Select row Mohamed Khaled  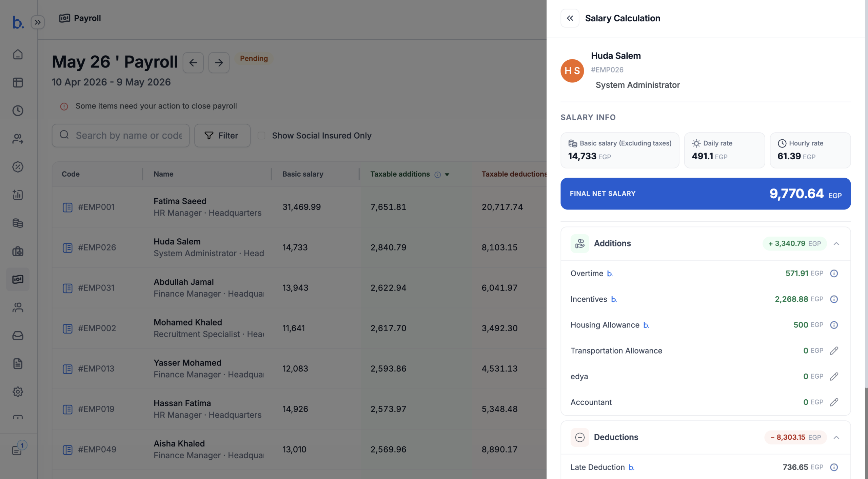point(299,328)
